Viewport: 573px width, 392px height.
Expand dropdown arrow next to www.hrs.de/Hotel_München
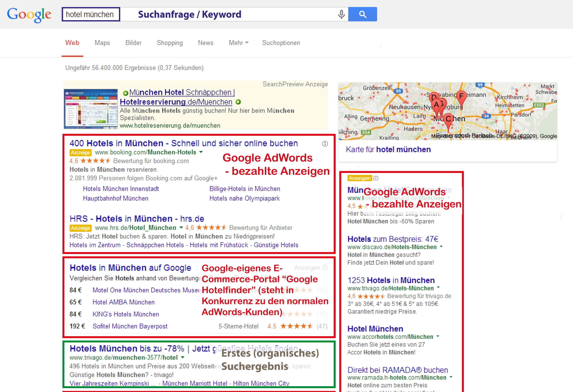[x=181, y=228]
